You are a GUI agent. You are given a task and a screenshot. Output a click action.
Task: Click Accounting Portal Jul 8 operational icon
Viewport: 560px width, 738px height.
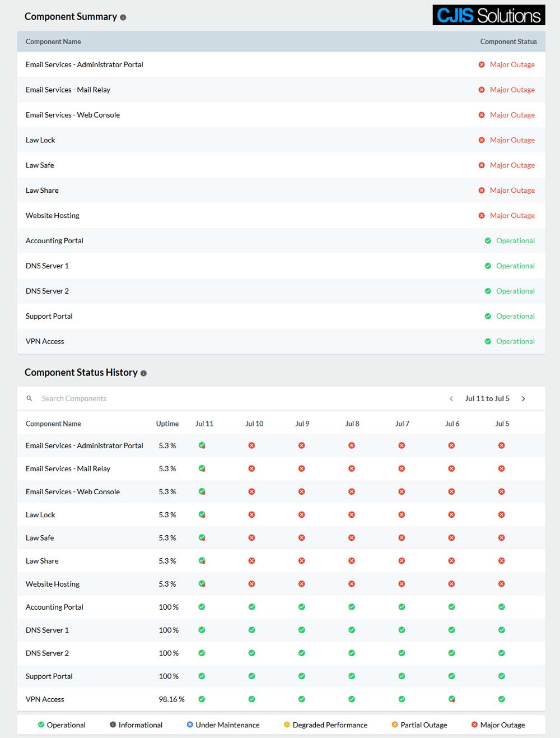tap(352, 607)
